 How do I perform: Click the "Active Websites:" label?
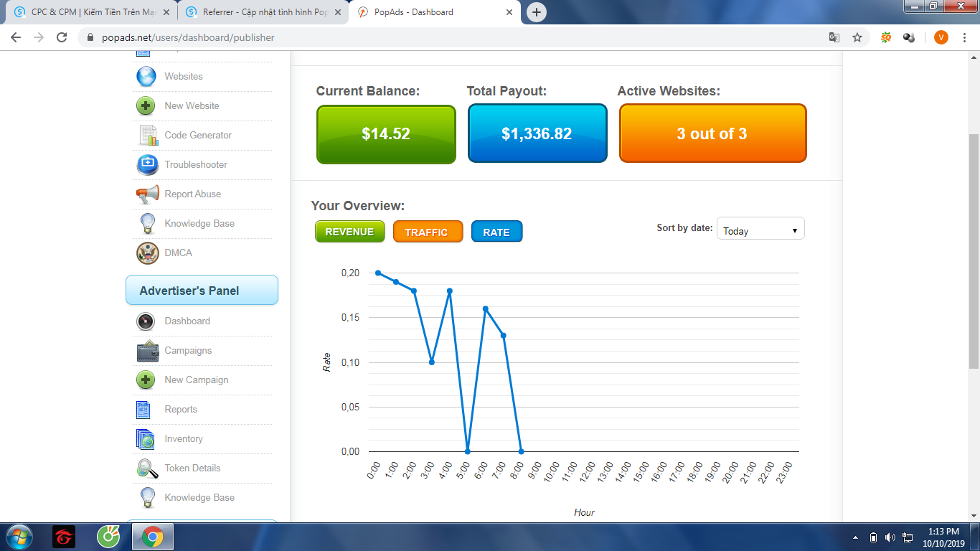tap(669, 91)
